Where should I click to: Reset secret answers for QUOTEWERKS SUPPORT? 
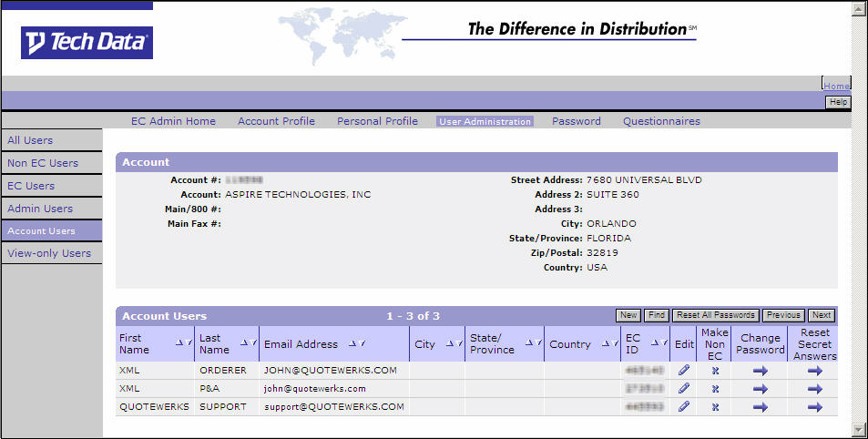(815, 407)
